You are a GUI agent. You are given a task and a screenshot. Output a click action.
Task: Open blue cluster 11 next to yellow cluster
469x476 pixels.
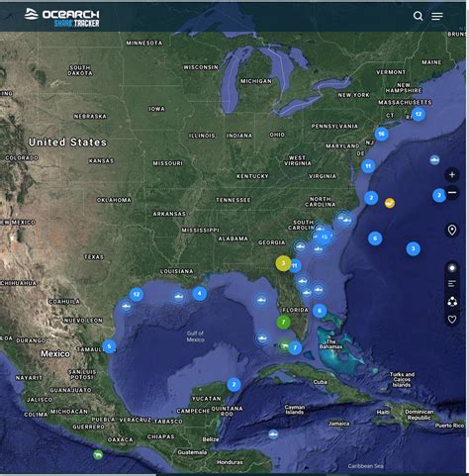[x=295, y=265]
